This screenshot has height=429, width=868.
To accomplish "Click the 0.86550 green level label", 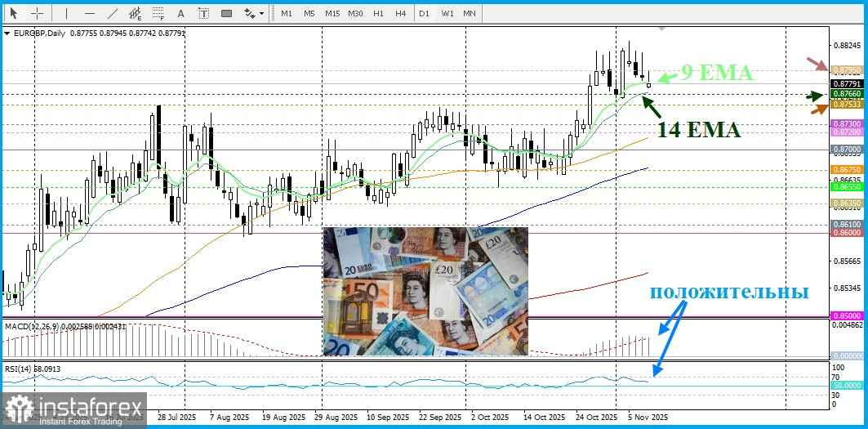I will click(847, 187).
